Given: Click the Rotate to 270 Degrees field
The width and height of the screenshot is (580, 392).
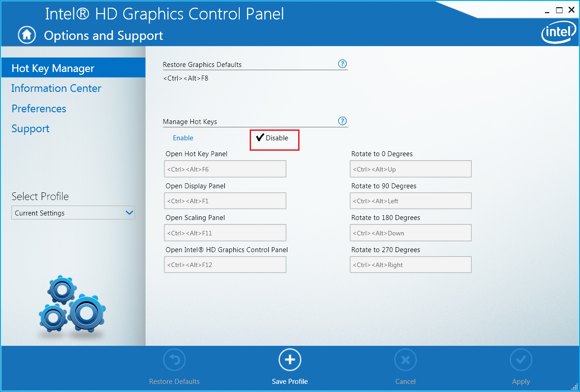Looking at the screenshot, I should click(411, 264).
